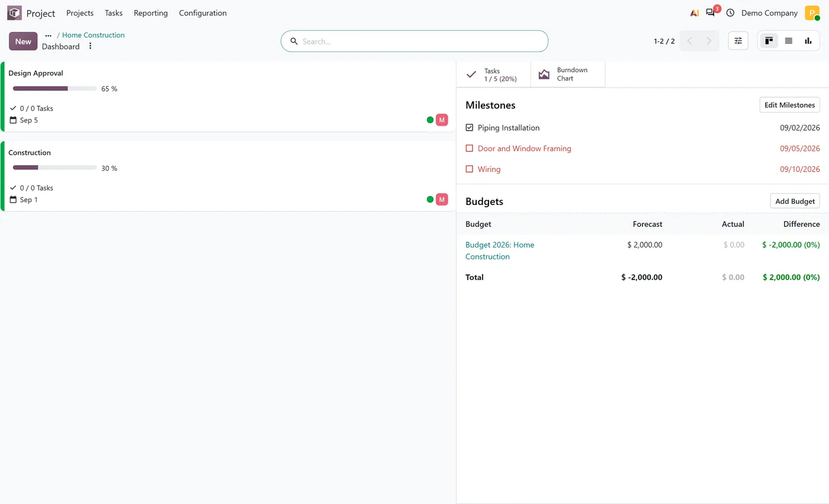
Task: Click the assignee avatar M on Design Approval
Action: click(x=442, y=120)
